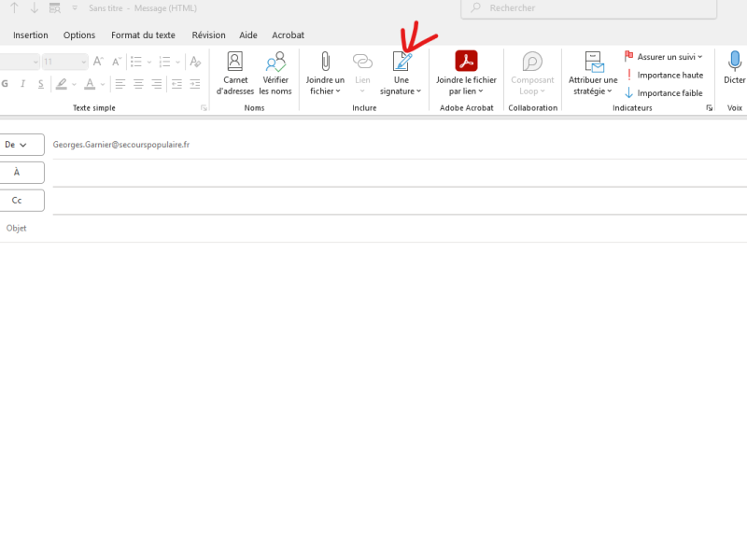
Task: Select the Georges.Garnier@secourspopulaire.fr sender address
Action: 121,145
